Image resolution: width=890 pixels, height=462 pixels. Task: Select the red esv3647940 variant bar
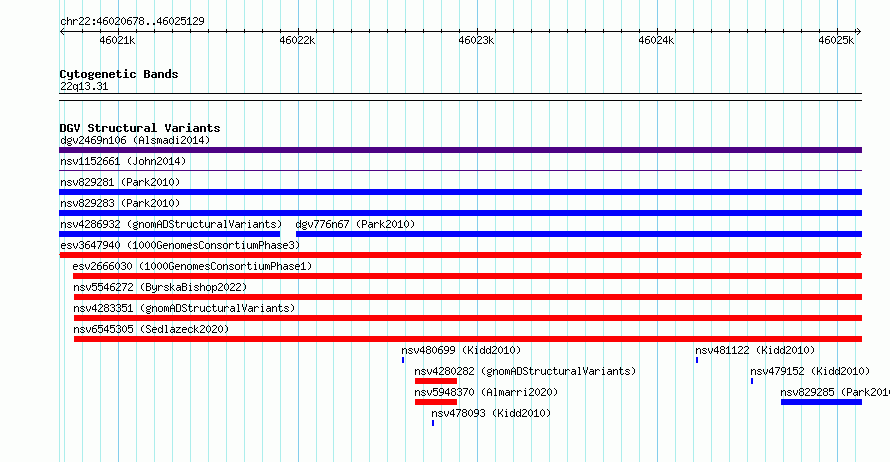tap(460, 255)
